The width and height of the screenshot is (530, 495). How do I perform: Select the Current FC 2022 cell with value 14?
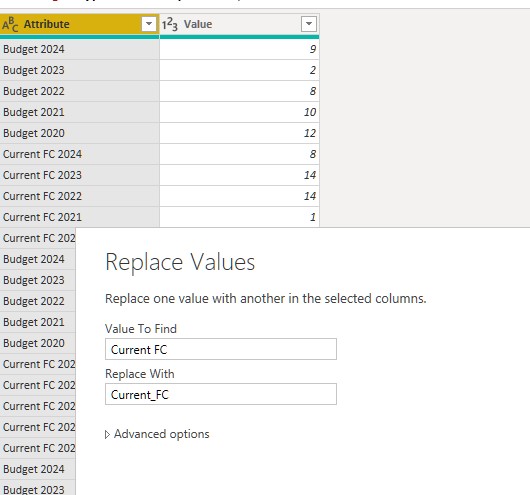[x=79, y=196]
